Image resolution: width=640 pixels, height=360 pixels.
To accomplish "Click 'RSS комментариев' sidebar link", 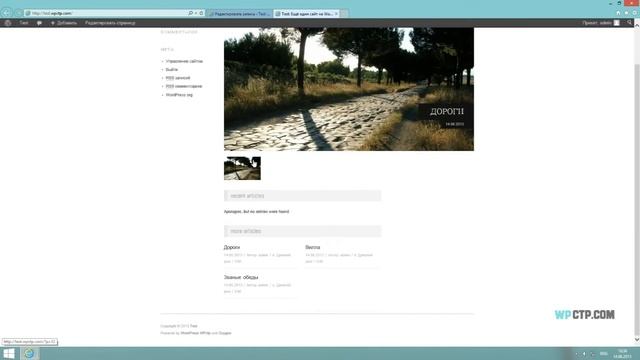I will pyautogui.click(x=184, y=86).
